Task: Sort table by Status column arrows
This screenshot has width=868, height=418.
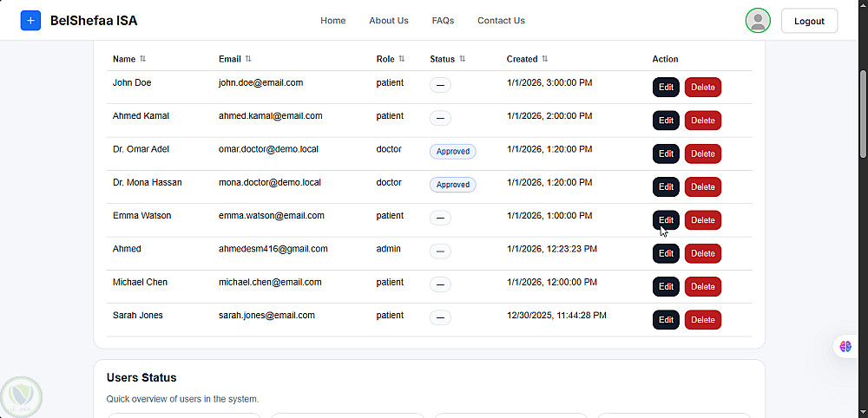Action: [x=463, y=59]
